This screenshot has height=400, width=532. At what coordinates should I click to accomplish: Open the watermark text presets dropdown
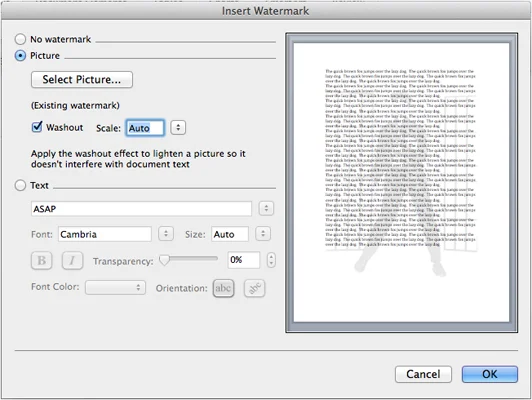point(266,208)
